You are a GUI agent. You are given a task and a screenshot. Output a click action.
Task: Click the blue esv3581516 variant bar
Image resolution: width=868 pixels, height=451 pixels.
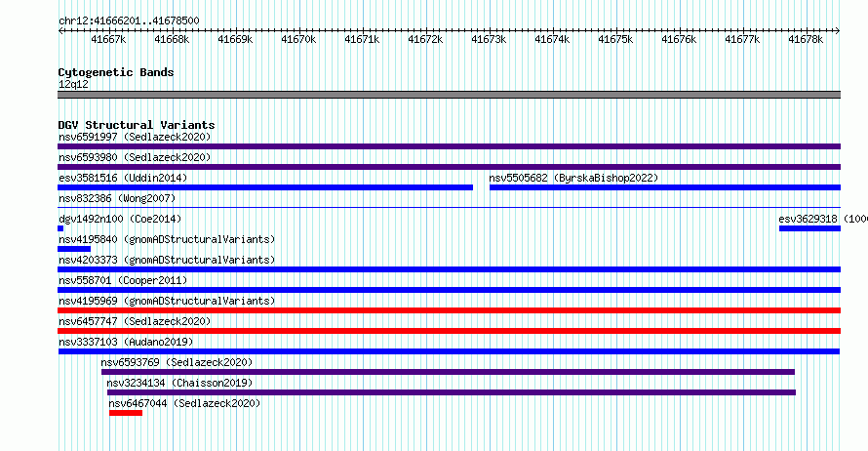click(x=265, y=187)
